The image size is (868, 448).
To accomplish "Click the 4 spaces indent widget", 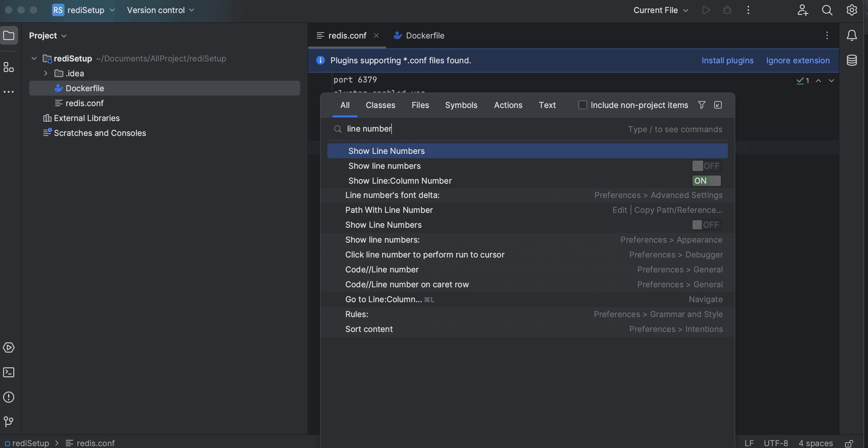I will point(815,443).
